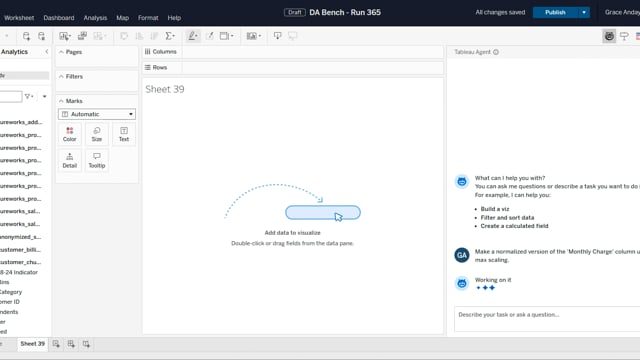Open the Map menu
This screenshot has height=360, width=640.
tap(122, 18)
